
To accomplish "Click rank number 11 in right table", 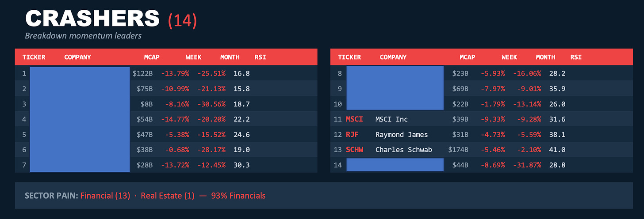I will [x=338, y=119].
